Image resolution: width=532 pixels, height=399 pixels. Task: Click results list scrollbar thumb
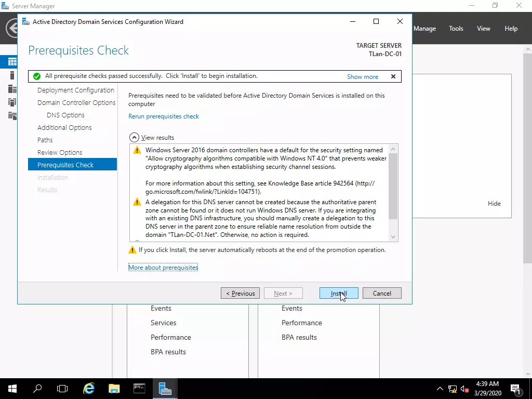(393, 186)
